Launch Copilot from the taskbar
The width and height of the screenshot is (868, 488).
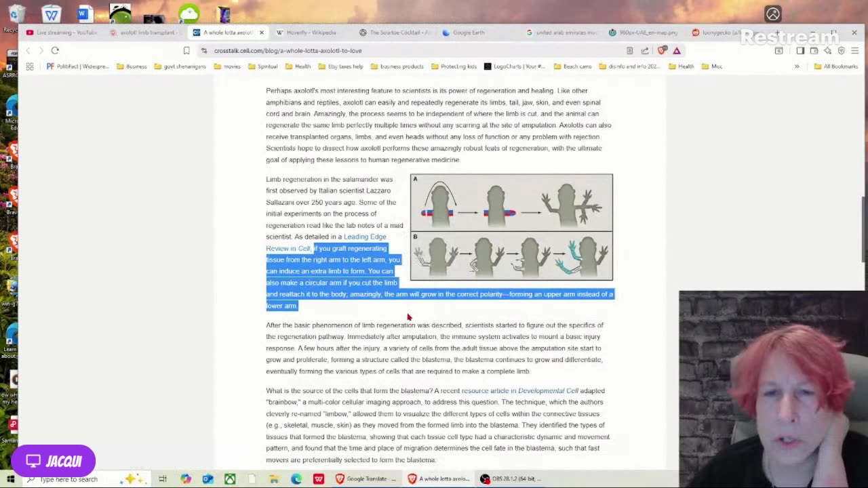tap(185, 479)
